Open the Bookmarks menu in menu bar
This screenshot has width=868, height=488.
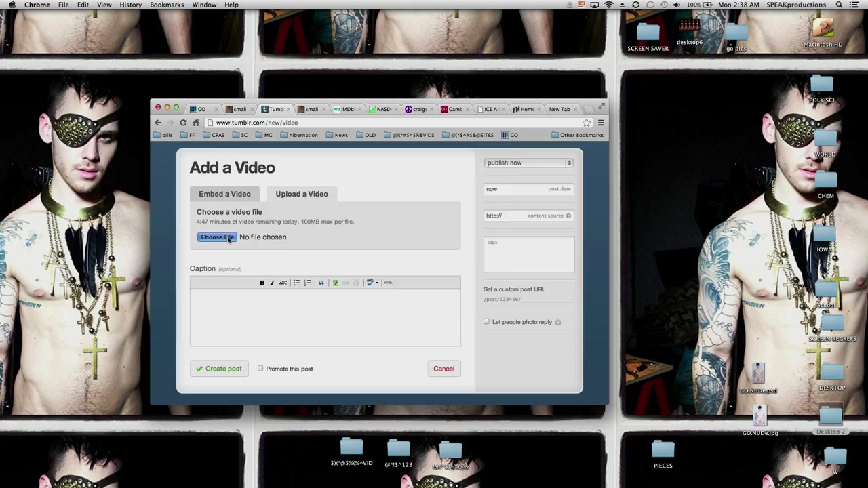click(x=166, y=5)
